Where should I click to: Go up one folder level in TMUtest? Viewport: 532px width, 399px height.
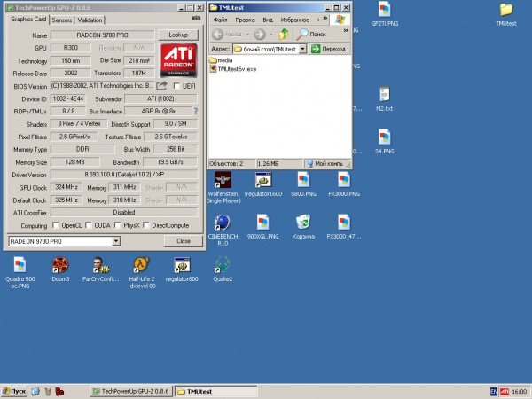(284, 35)
